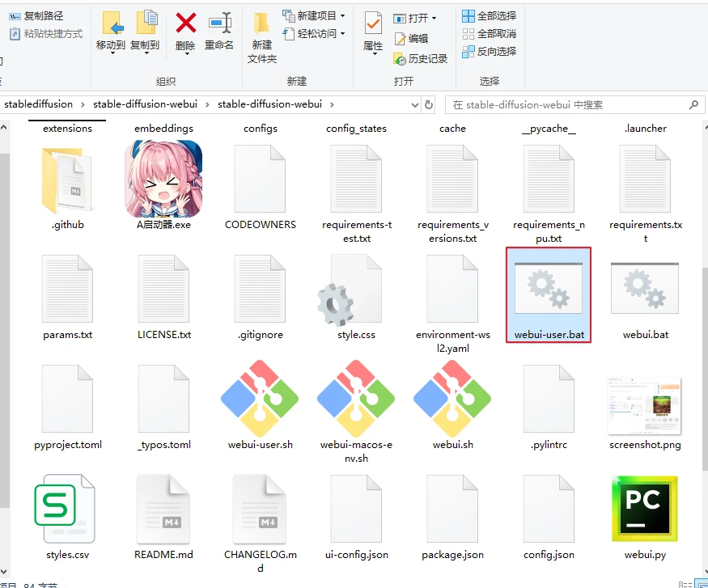Select the styles.csv spreadsheet file
708x588 pixels.
(x=66, y=517)
